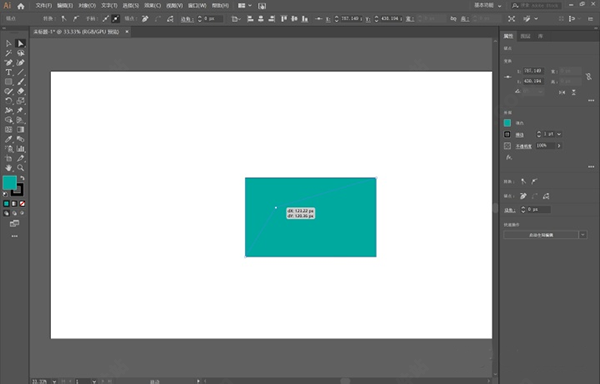The height and width of the screenshot is (384, 600).
Task: Swap fill and stroke colors arrow
Action: (22, 178)
